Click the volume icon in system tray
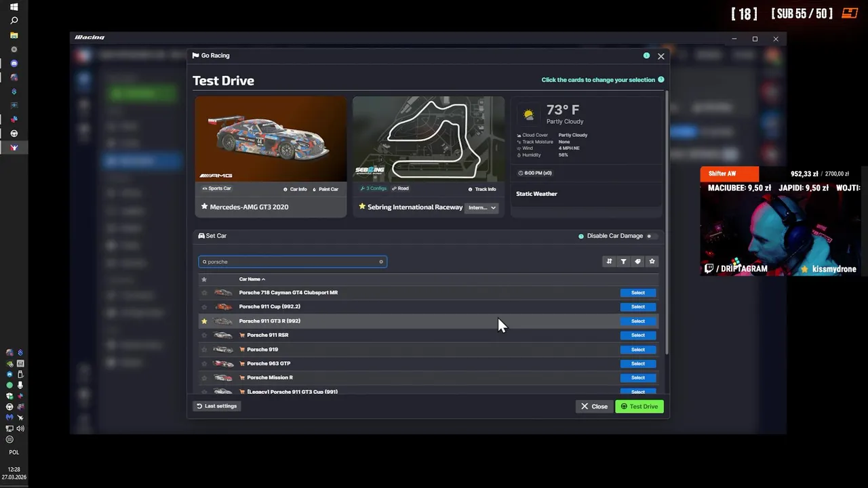The image size is (868, 488). (20, 428)
